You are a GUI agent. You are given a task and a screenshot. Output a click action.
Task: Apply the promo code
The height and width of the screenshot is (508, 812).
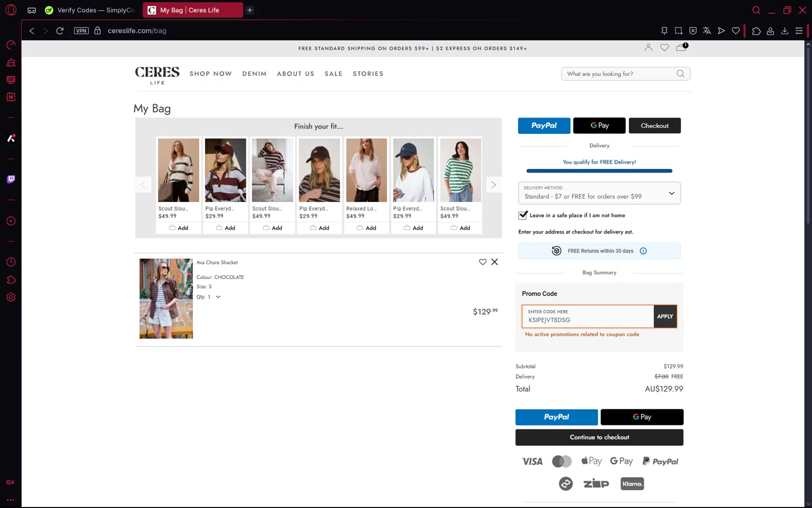point(665,316)
